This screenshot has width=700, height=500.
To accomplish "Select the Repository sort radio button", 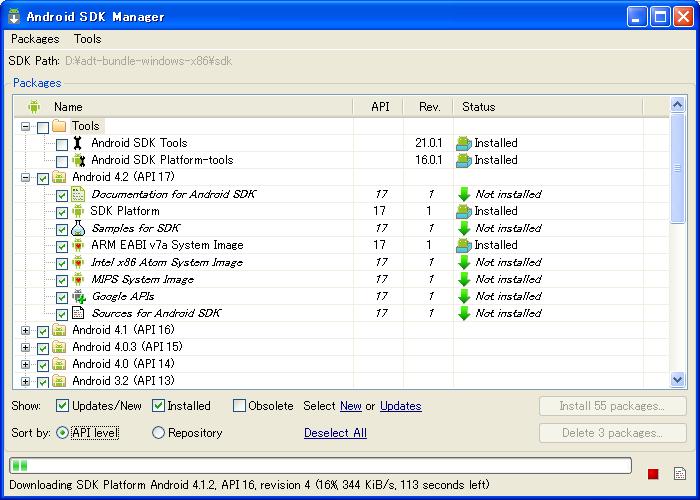I will tap(158, 433).
